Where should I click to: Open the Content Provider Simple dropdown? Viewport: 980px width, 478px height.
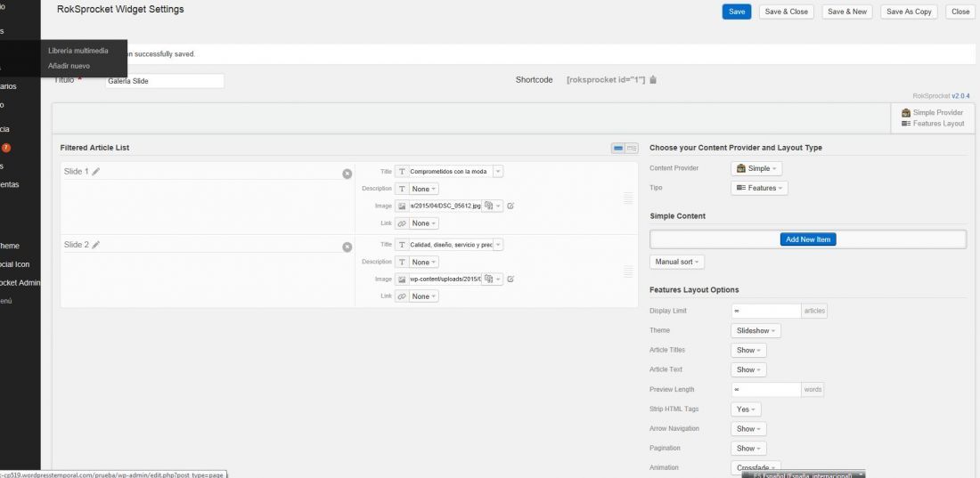coord(756,169)
